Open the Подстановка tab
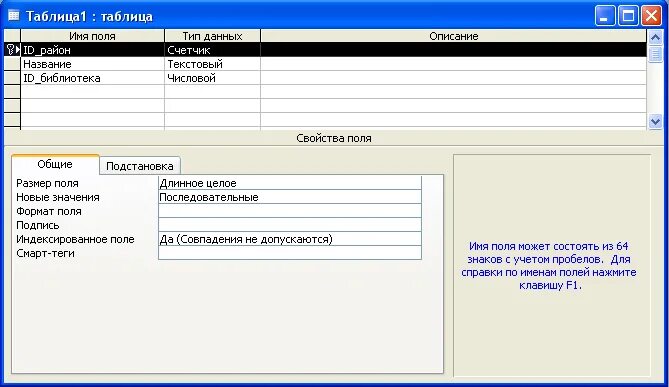The width and height of the screenshot is (669, 387). pyautogui.click(x=140, y=166)
